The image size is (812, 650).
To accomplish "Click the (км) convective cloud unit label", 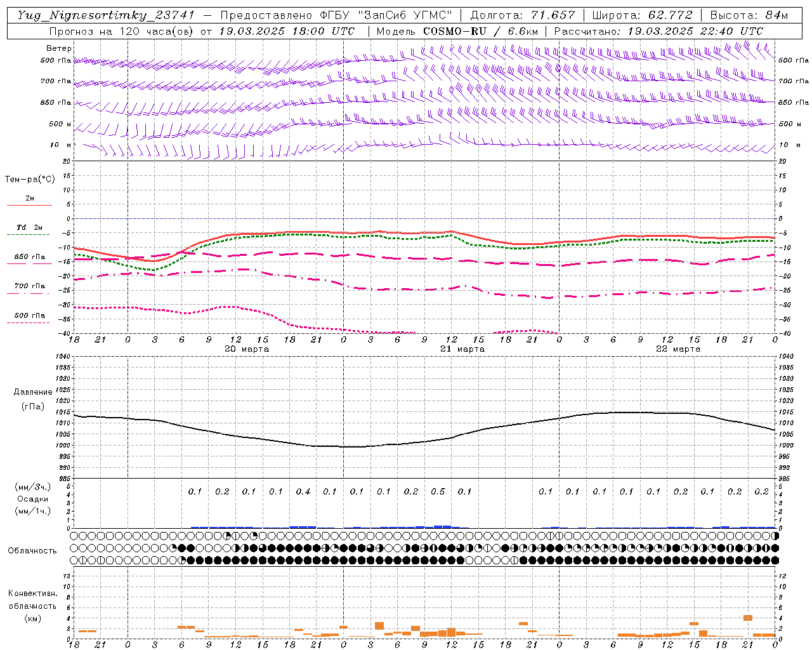I will pyautogui.click(x=32, y=618).
